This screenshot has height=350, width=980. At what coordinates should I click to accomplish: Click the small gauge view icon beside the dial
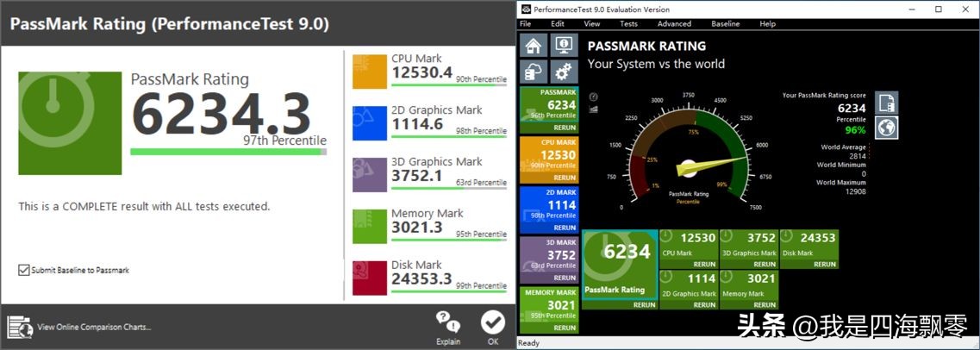tap(594, 97)
